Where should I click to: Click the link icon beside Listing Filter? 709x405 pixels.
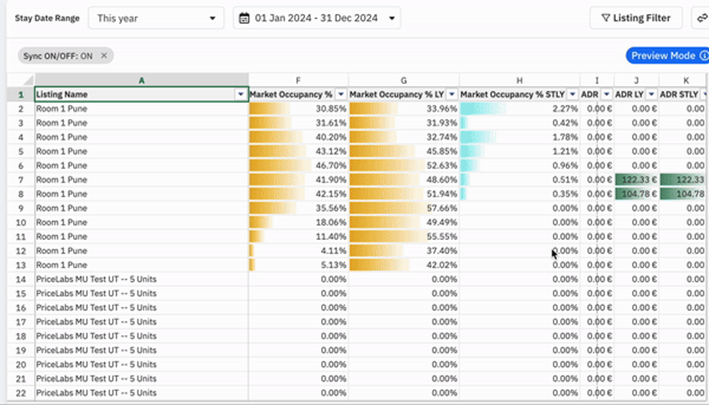[701, 18]
